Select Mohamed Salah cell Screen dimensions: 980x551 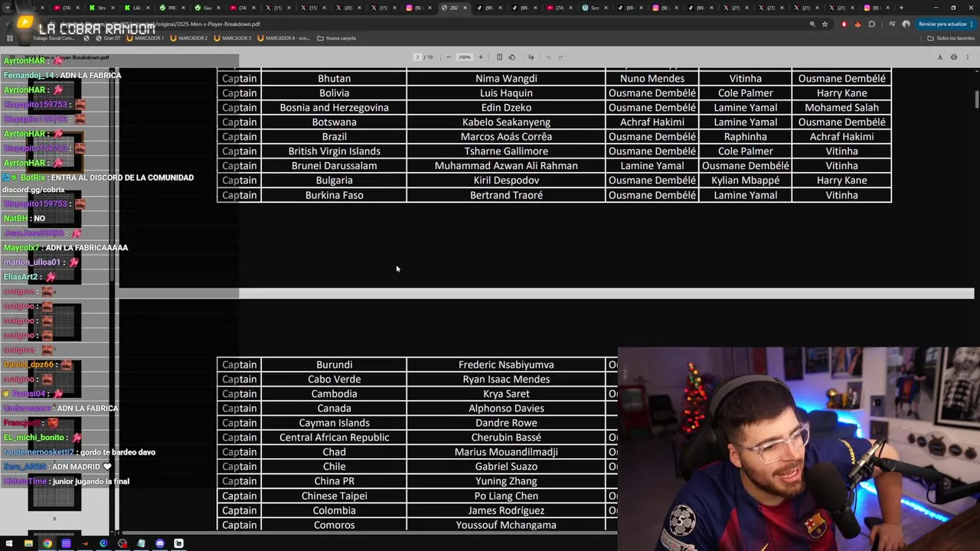click(841, 107)
